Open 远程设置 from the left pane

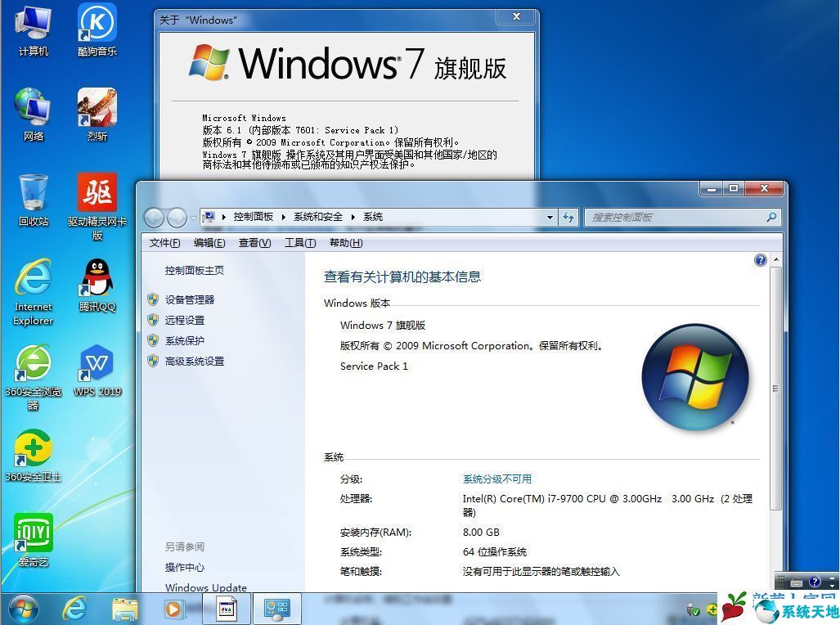[185, 320]
